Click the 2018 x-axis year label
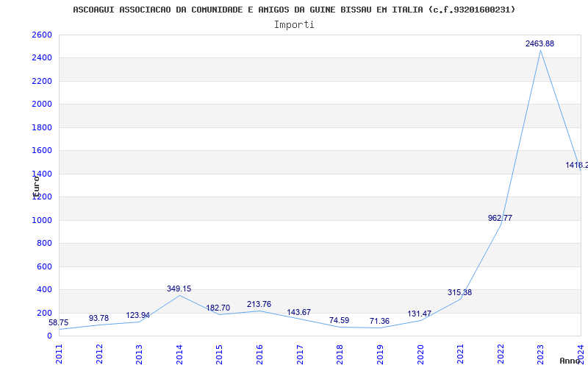Screen dimensions: 588x368 coord(340,353)
